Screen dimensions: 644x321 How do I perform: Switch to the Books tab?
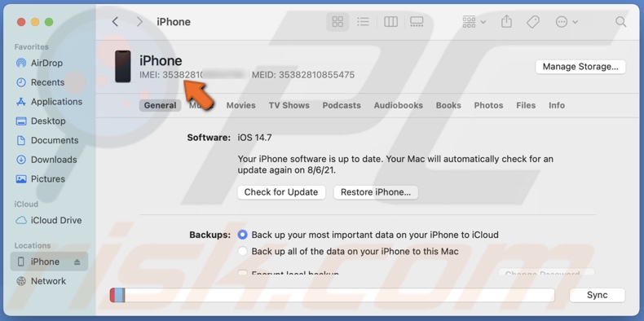pyautogui.click(x=448, y=105)
